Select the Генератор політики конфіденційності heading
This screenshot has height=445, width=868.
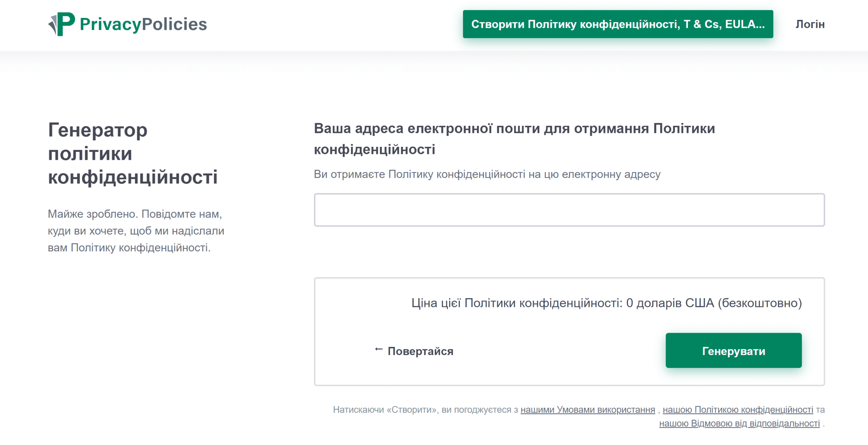click(x=134, y=153)
